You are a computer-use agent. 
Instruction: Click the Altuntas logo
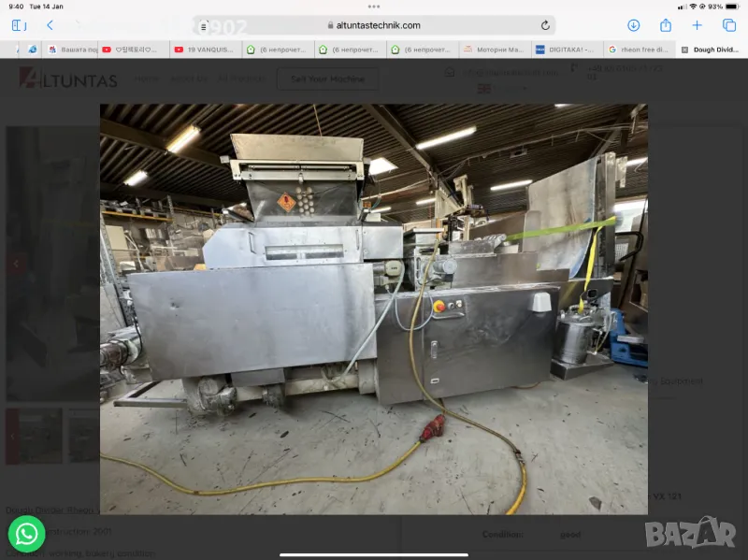tap(68, 79)
